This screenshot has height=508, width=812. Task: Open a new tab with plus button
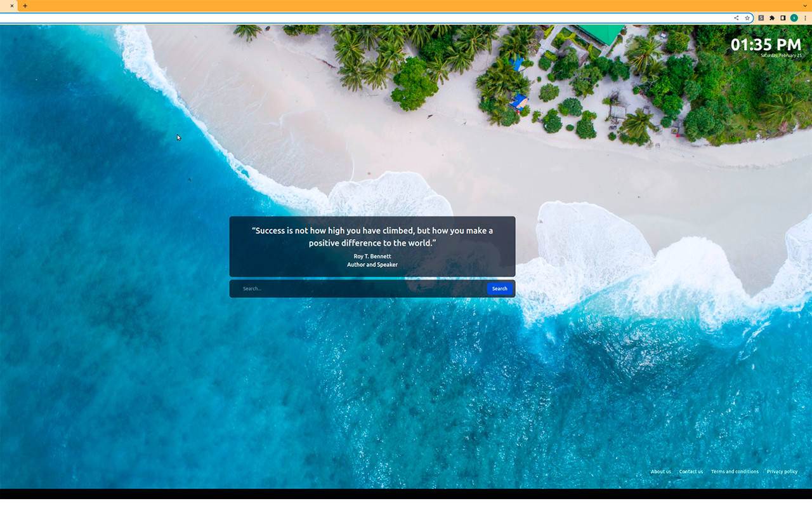[25, 6]
